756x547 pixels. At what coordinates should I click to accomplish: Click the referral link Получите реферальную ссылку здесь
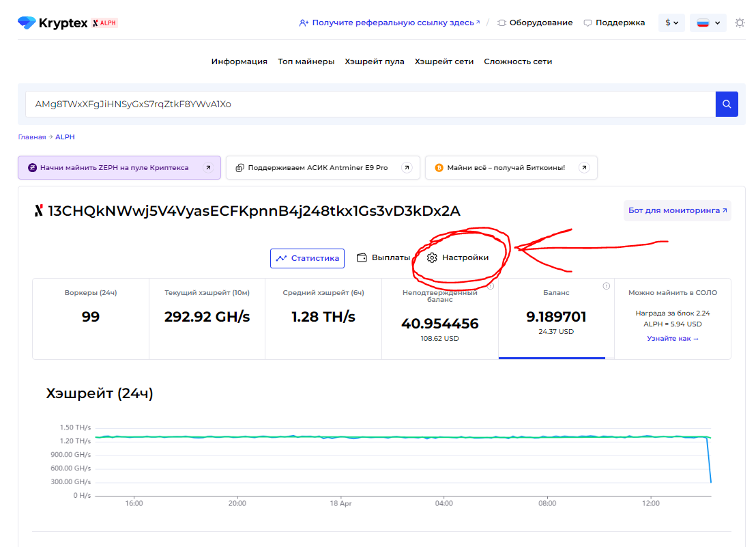coord(390,23)
